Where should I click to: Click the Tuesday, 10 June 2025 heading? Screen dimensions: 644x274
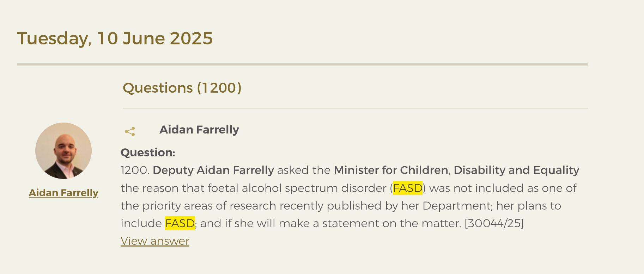115,38
